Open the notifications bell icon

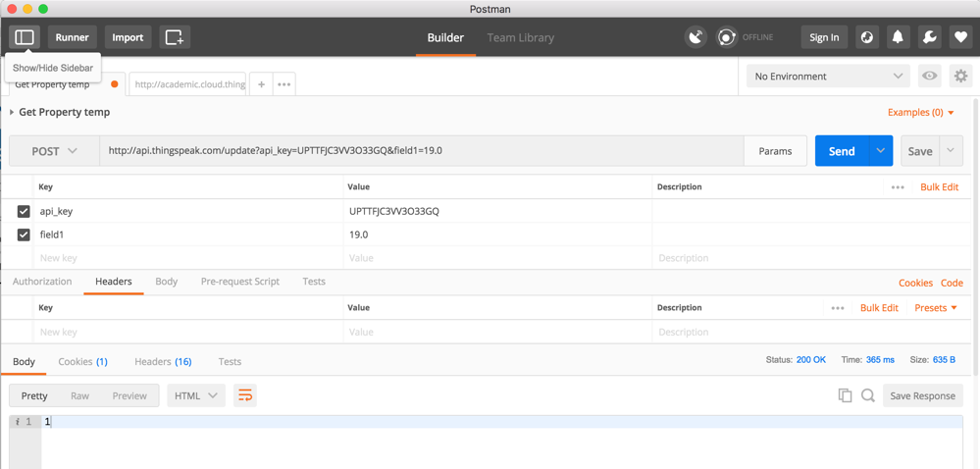pyautogui.click(x=898, y=37)
